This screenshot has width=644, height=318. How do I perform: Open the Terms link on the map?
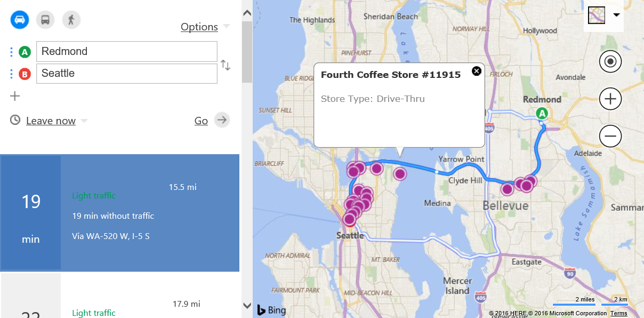tap(619, 313)
